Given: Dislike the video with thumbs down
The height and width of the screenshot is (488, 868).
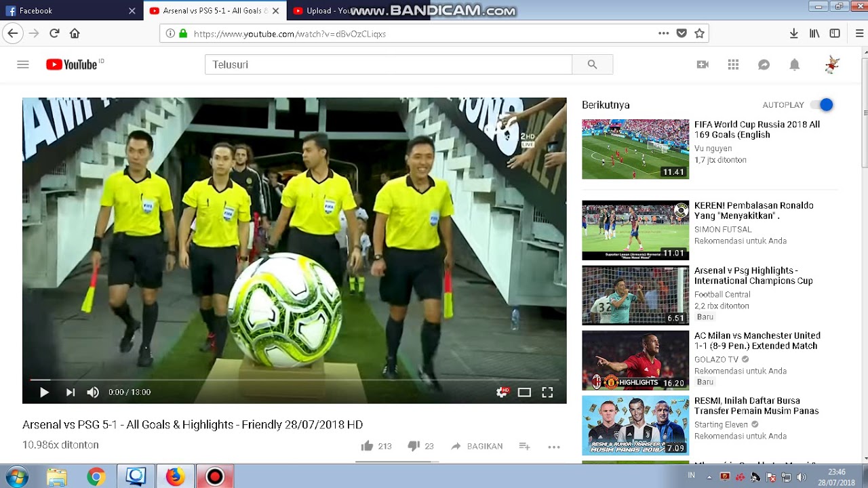Looking at the screenshot, I should click(x=414, y=446).
